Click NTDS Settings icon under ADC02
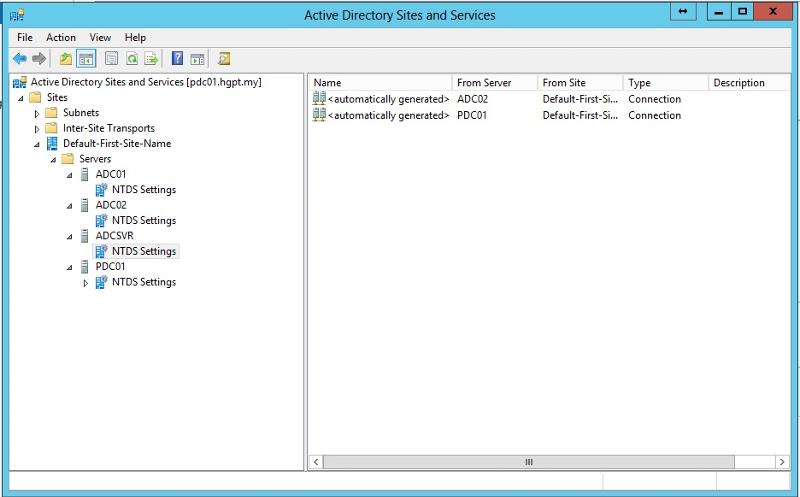 [102, 220]
